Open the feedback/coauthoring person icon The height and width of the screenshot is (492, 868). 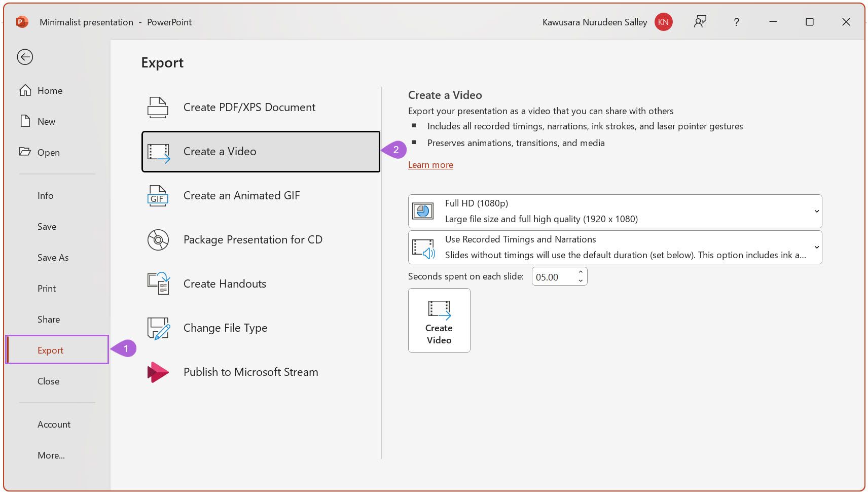click(x=700, y=22)
